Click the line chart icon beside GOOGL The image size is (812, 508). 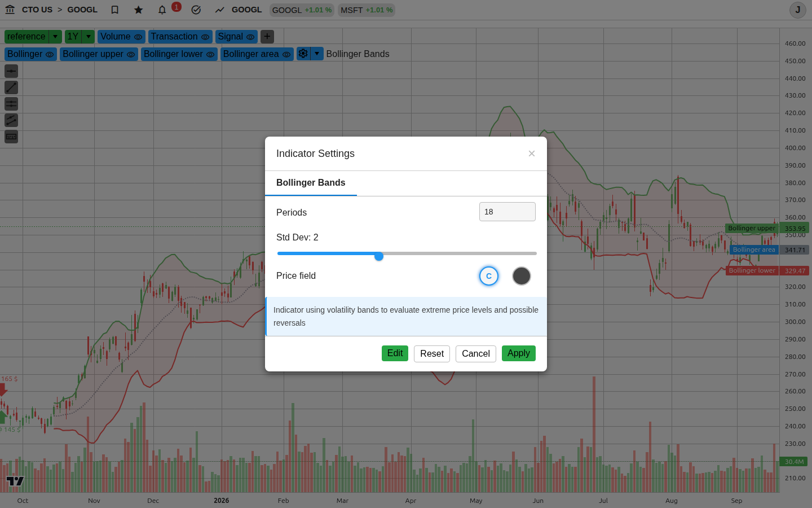point(220,10)
